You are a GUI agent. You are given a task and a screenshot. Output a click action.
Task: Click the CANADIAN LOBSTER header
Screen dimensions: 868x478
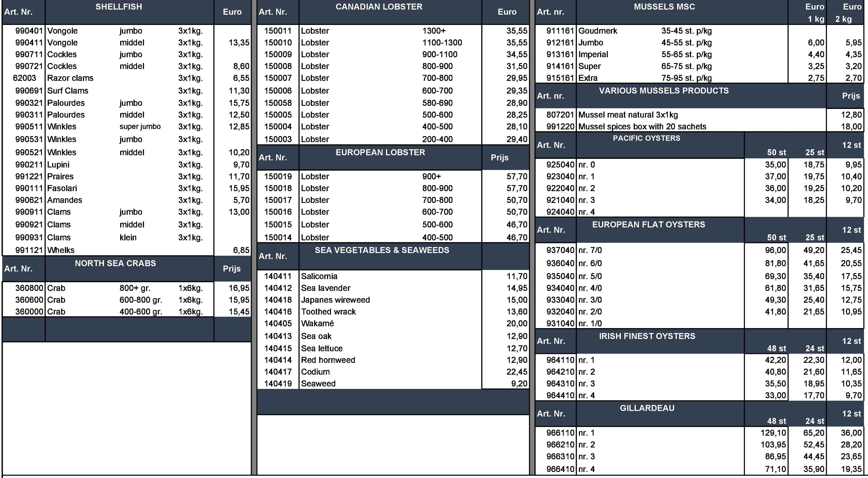point(379,7)
